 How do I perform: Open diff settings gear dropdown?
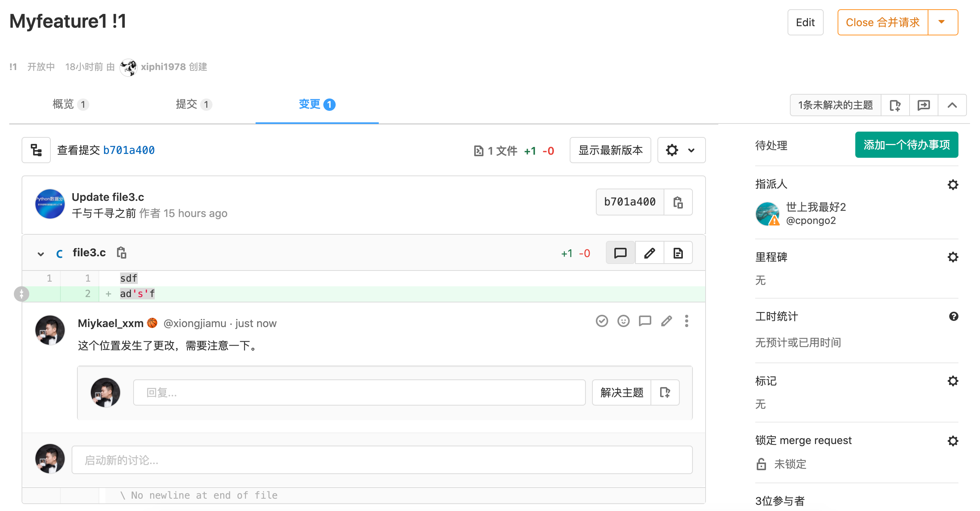tap(681, 150)
